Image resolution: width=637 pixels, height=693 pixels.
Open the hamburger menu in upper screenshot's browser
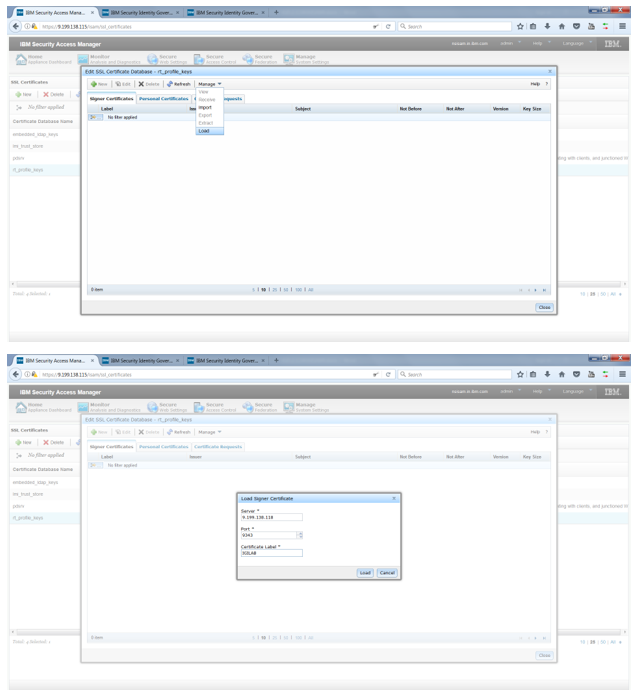coord(622,27)
